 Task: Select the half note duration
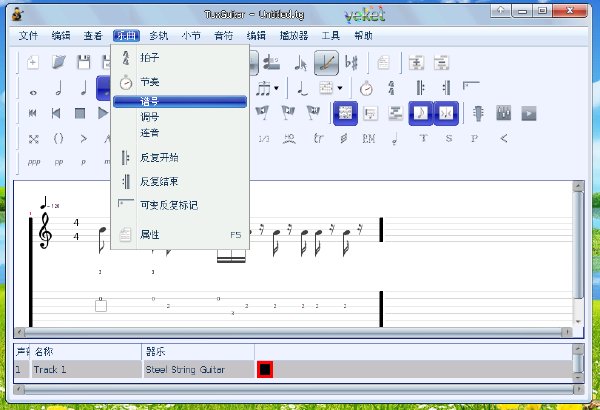59,88
